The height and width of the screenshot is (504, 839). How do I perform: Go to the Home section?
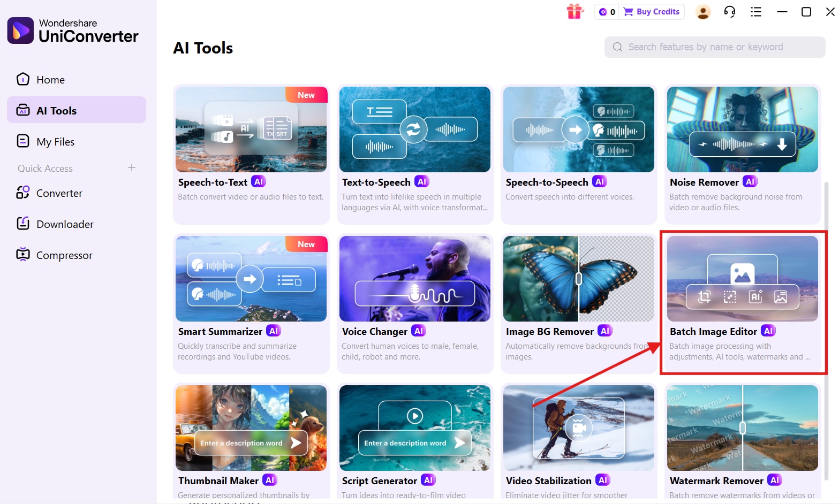[50, 79]
